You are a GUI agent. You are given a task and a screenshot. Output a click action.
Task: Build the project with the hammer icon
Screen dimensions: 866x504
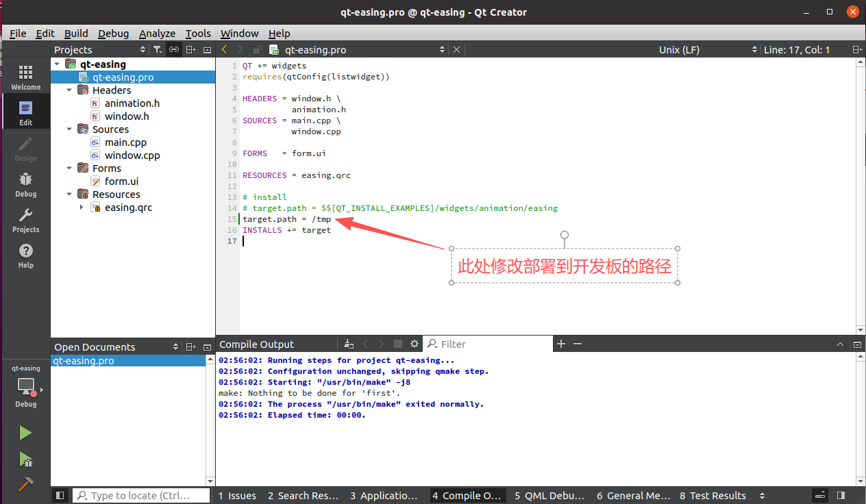(25, 483)
